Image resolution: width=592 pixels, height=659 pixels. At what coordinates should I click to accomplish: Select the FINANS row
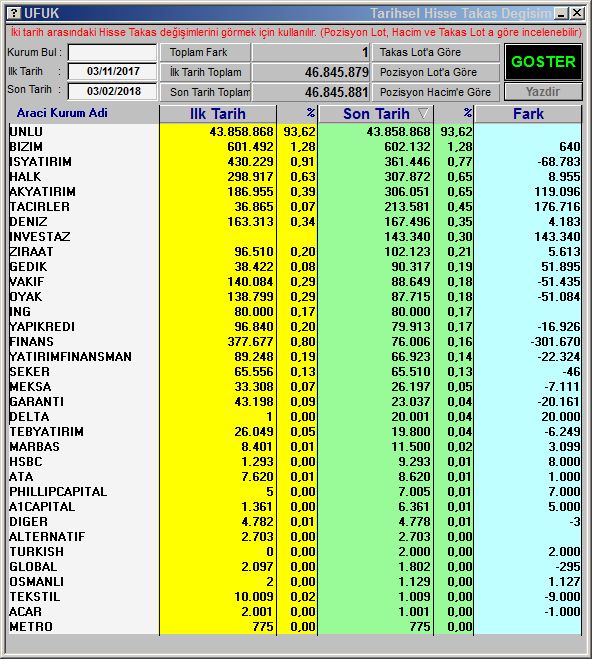click(295, 342)
